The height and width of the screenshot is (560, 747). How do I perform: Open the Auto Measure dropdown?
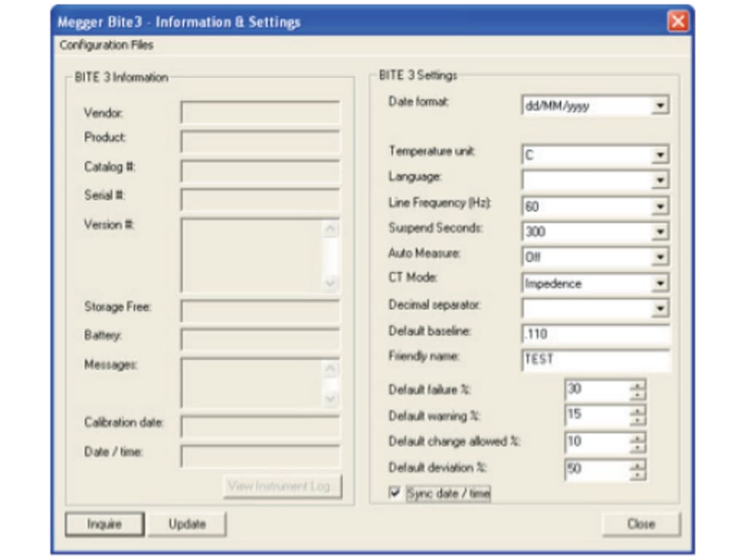pyautogui.click(x=660, y=257)
